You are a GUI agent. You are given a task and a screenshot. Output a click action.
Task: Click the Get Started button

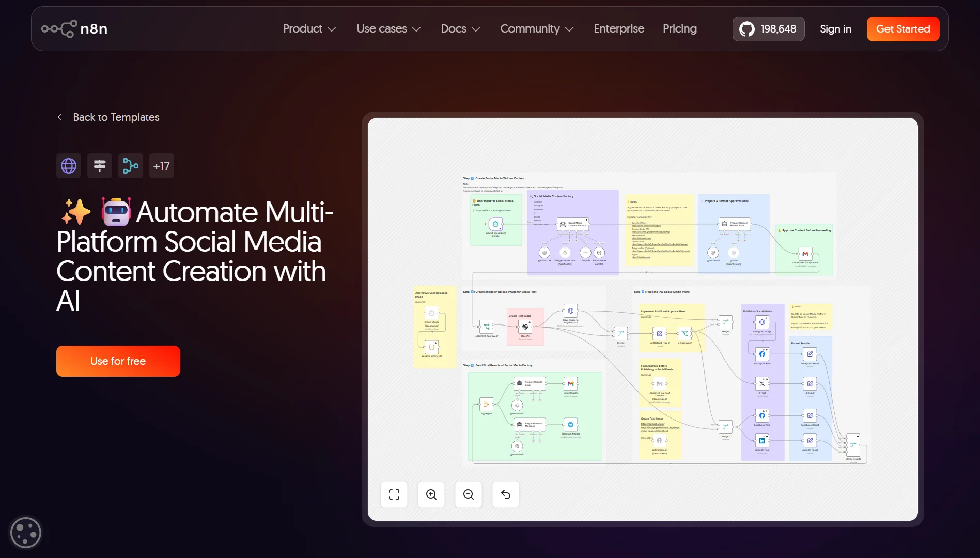coord(903,29)
